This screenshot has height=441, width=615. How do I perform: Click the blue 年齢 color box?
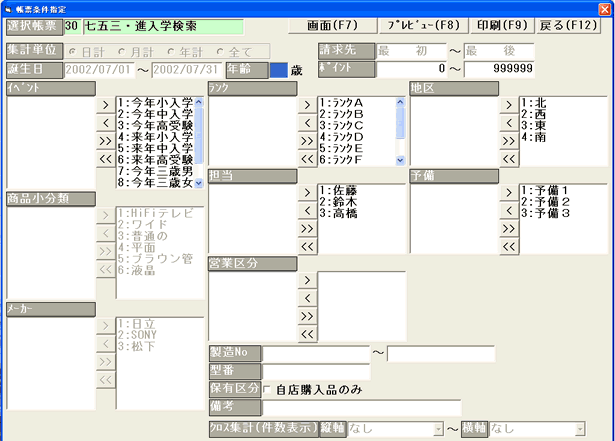pos(278,70)
